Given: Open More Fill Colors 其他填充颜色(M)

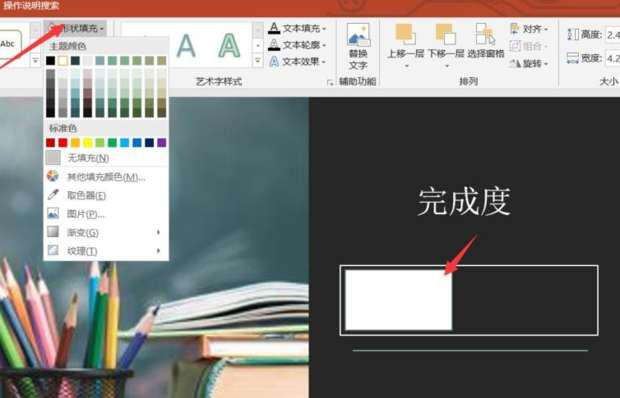Looking at the screenshot, I should coord(106,177).
